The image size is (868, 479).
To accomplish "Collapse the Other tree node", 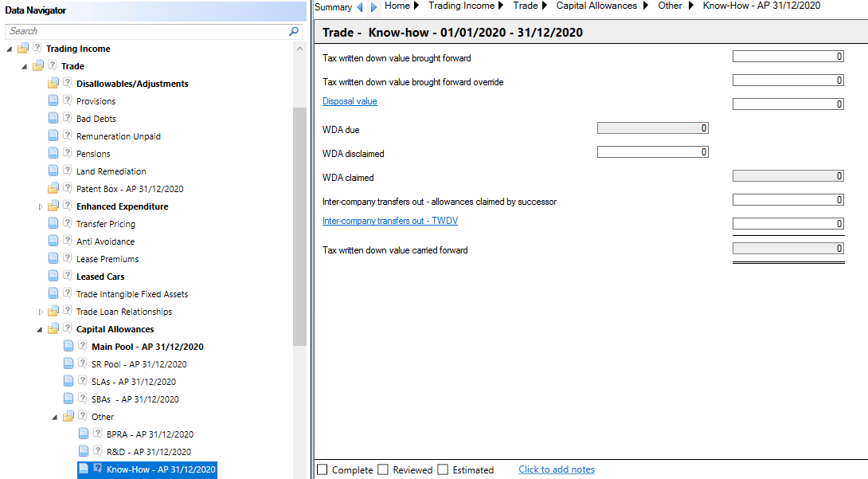I will 55,418.
